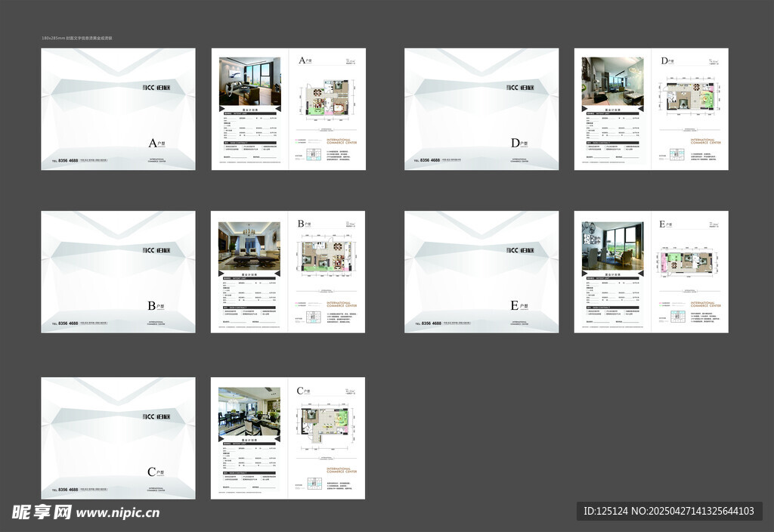The height and width of the screenshot is (532, 774).
Task: Click the small key plan diagram in the B spread
Action: pyautogui.click(x=314, y=317)
